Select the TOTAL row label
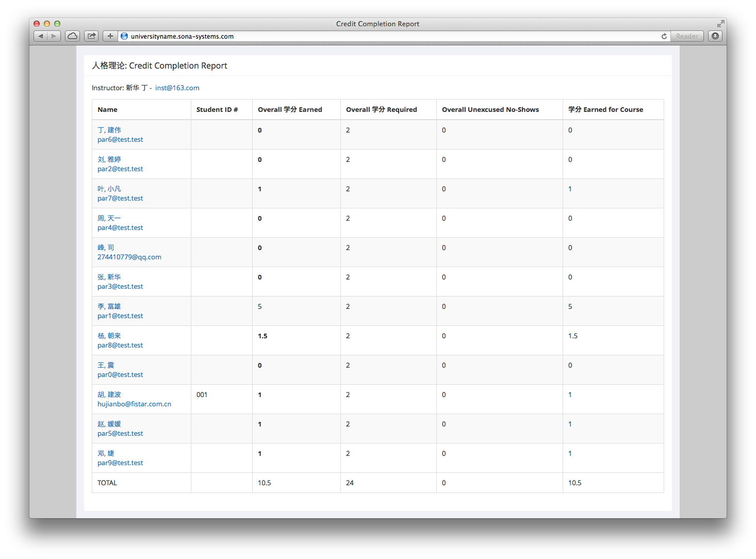The image size is (756, 559). [107, 483]
